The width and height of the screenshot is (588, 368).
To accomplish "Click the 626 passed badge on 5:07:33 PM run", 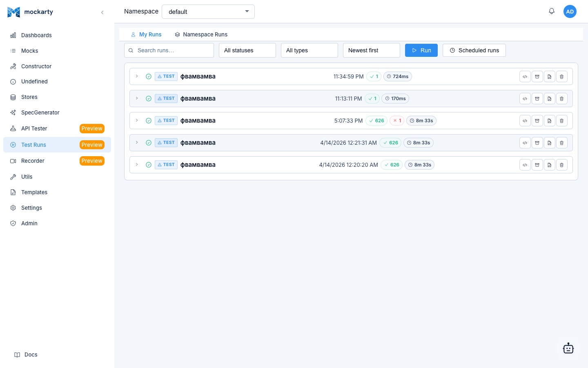I will (x=376, y=121).
